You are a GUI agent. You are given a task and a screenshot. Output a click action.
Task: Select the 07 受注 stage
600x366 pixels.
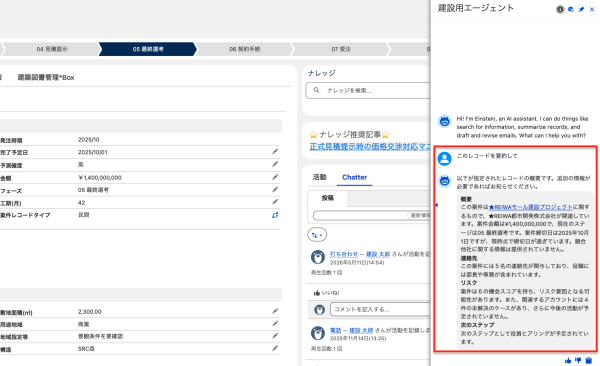(x=341, y=49)
